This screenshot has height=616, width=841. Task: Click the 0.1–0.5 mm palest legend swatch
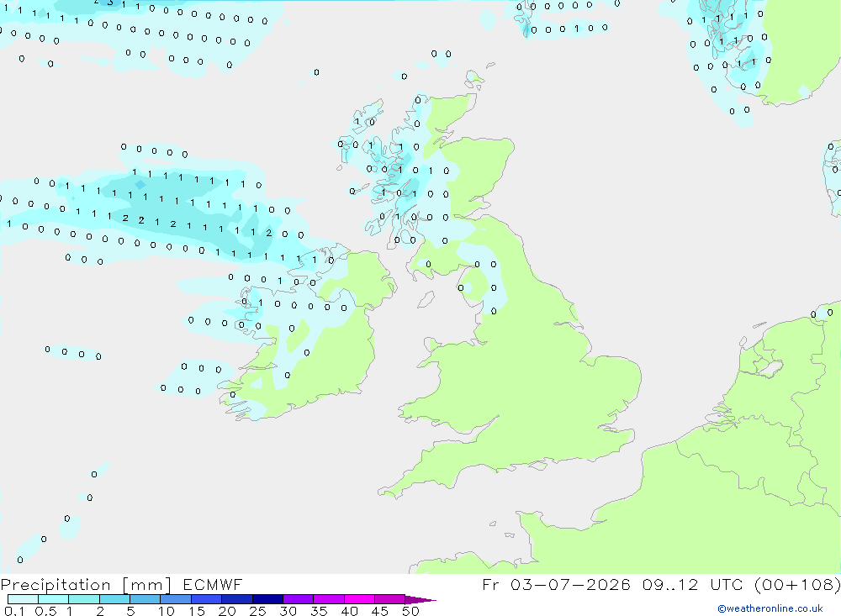pos(23,599)
